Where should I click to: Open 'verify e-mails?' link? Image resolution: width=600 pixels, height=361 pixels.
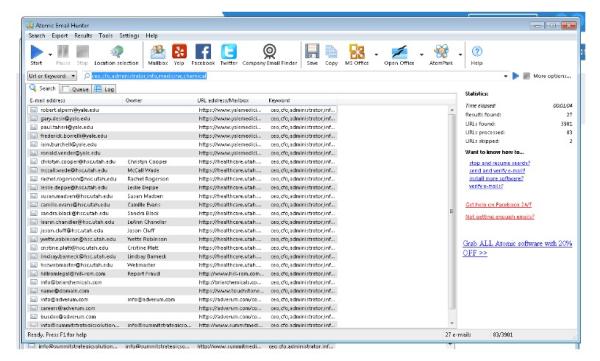tap(486, 186)
